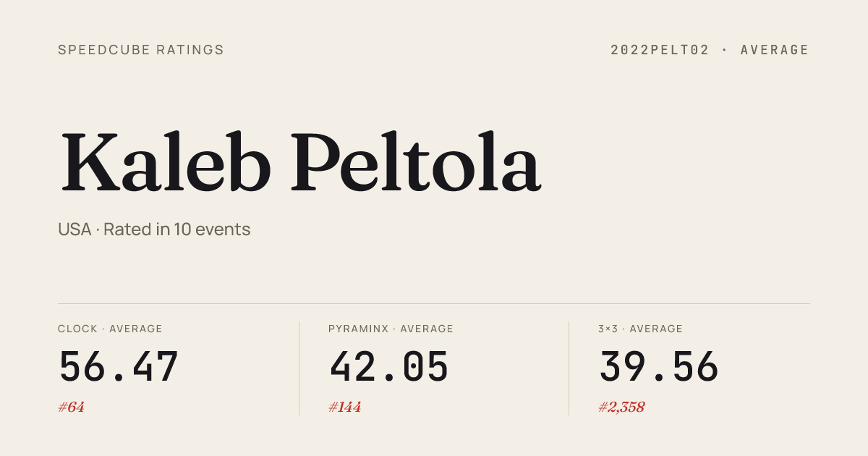Click the 3×3 · Average label
The image size is (868, 456).
click(x=640, y=329)
